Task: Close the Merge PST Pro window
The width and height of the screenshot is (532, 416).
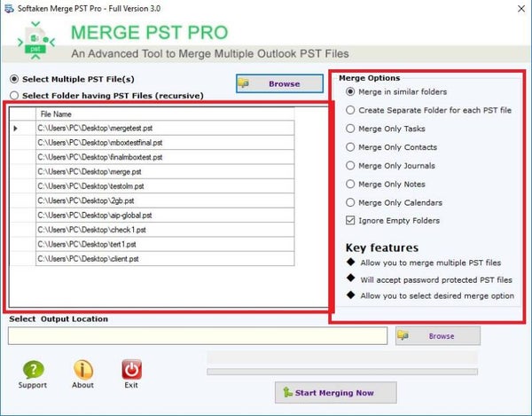Action: pos(521,9)
